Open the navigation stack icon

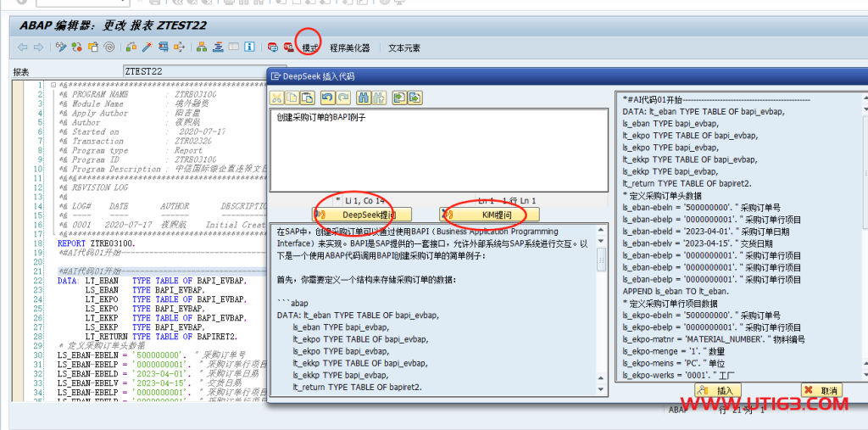tap(218, 47)
